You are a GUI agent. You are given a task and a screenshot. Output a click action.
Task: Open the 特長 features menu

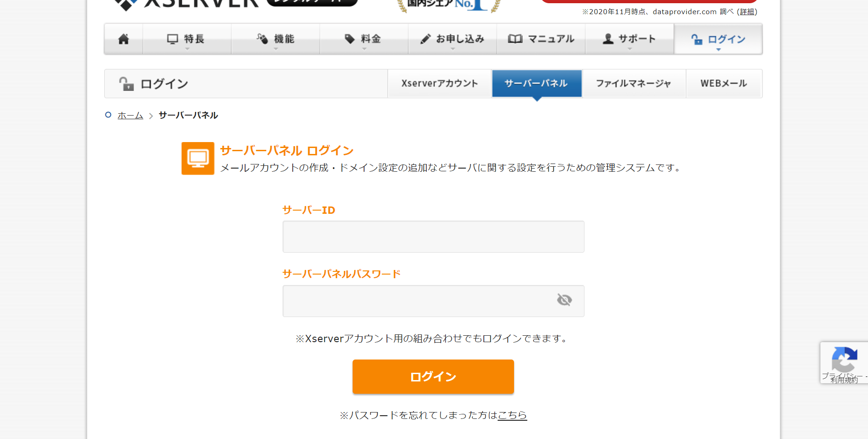pyautogui.click(x=187, y=39)
